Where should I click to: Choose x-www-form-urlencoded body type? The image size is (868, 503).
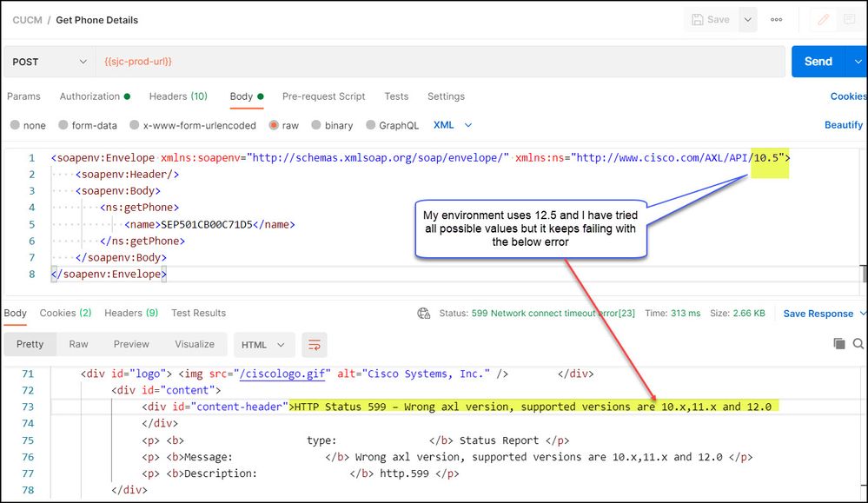pyautogui.click(x=134, y=125)
